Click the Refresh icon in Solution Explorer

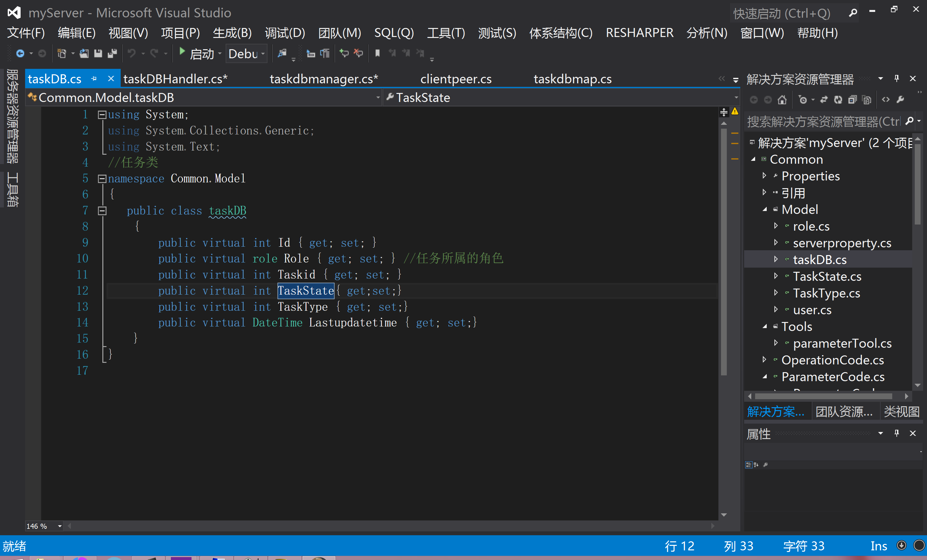tap(838, 100)
